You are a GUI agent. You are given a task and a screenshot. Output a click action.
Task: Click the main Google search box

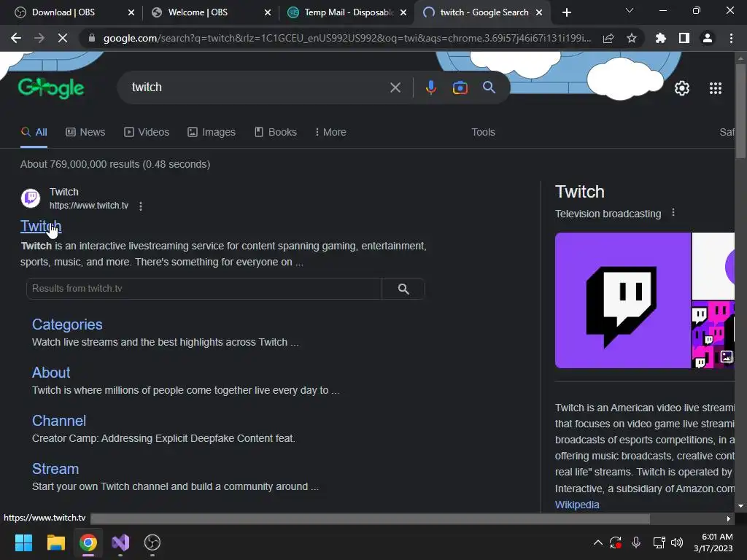pyautogui.click(x=258, y=87)
